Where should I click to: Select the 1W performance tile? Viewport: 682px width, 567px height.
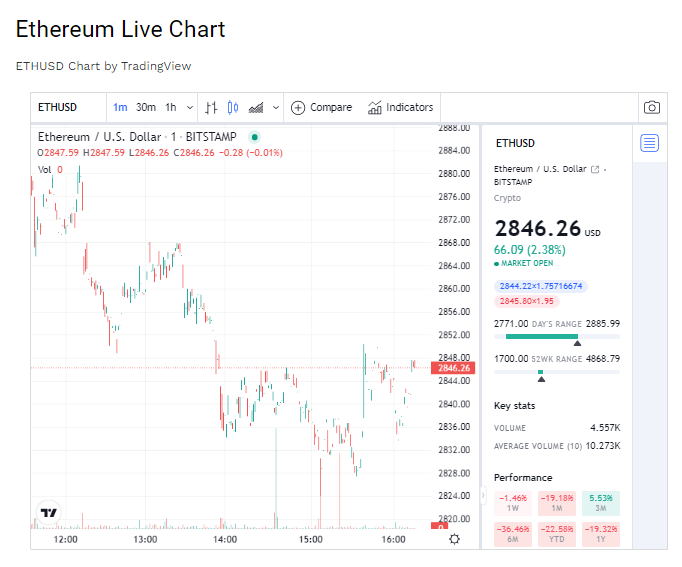pos(513,503)
